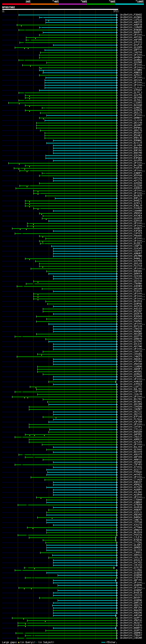The image size is (146, 644).
Task: Open hit UniRef100_A0ZW41
Action: (131, 17)
